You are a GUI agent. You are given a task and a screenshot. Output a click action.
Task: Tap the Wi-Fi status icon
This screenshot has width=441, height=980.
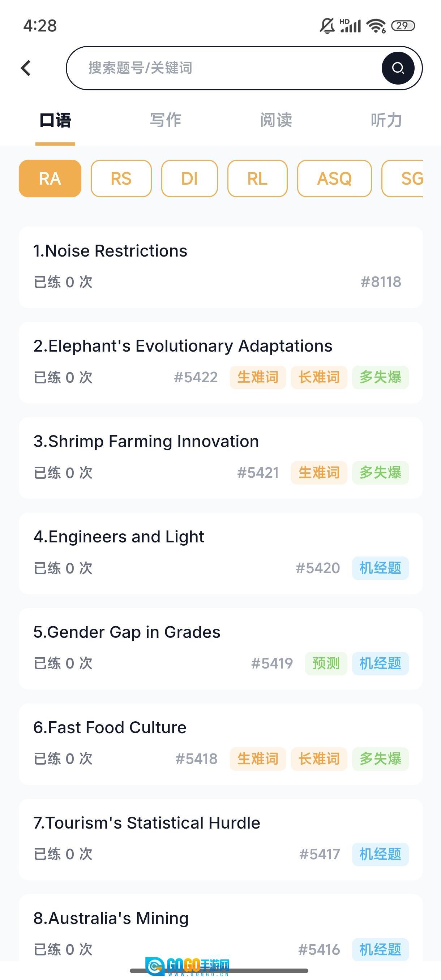tap(376, 26)
